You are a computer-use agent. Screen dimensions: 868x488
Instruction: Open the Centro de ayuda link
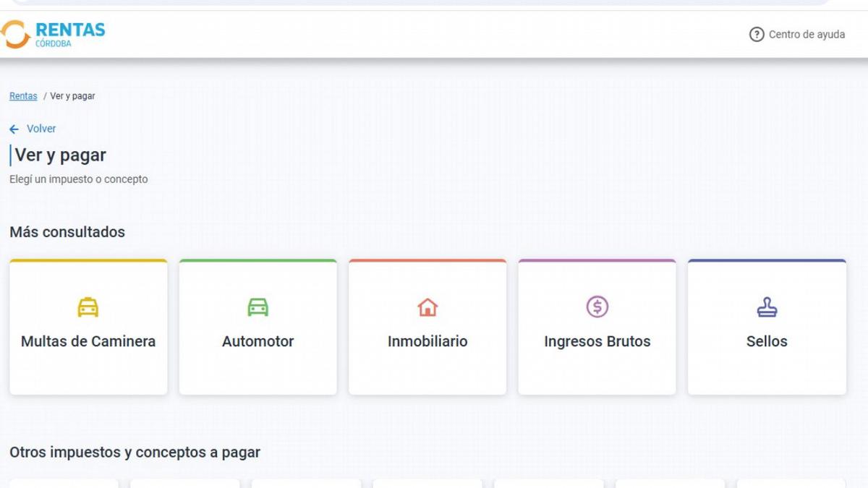tap(807, 34)
